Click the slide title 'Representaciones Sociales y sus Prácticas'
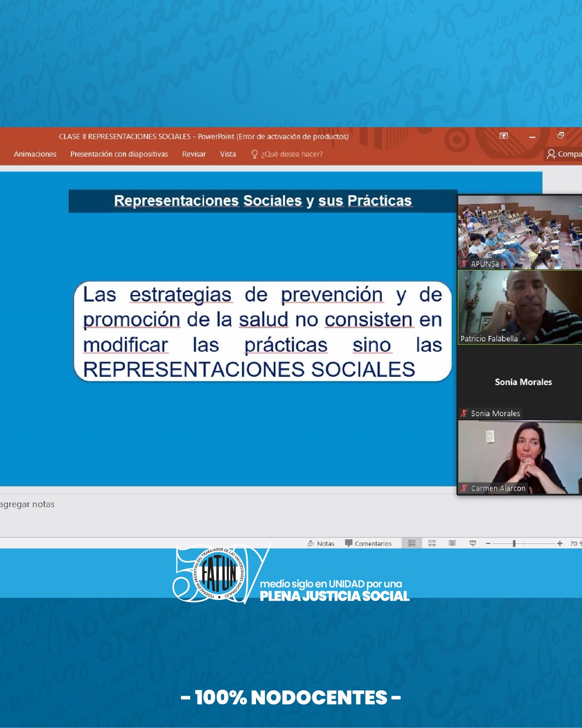The width and height of the screenshot is (582, 728). coord(263,201)
